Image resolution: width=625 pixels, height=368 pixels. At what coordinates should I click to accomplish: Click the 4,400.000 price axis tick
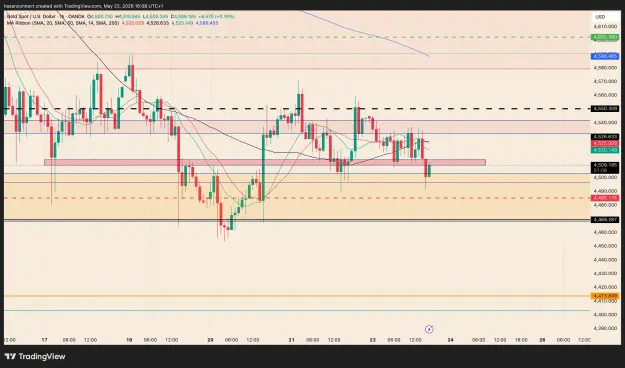[605, 315]
